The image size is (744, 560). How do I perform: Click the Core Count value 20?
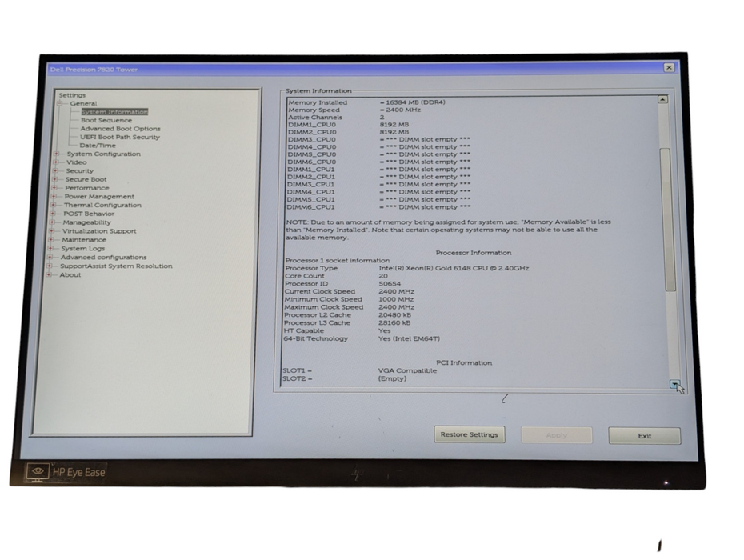(x=383, y=276)
